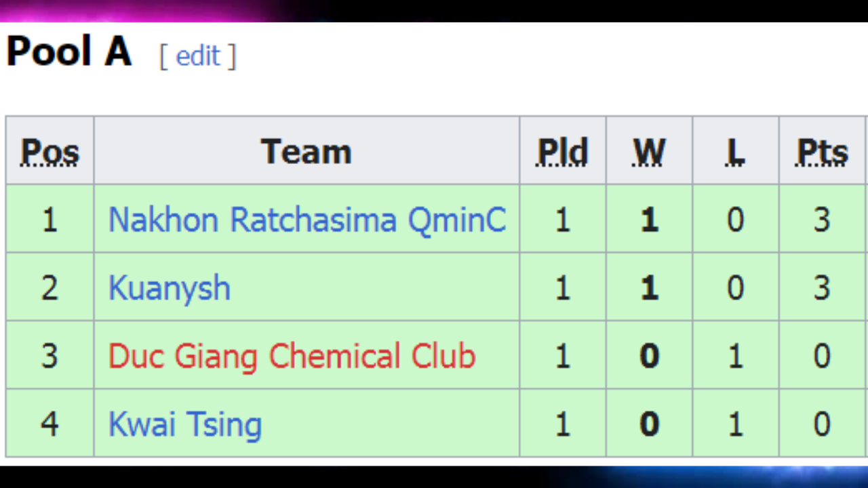Click the Team column header
The image size is (868, 488).
(x=307, y=151)
